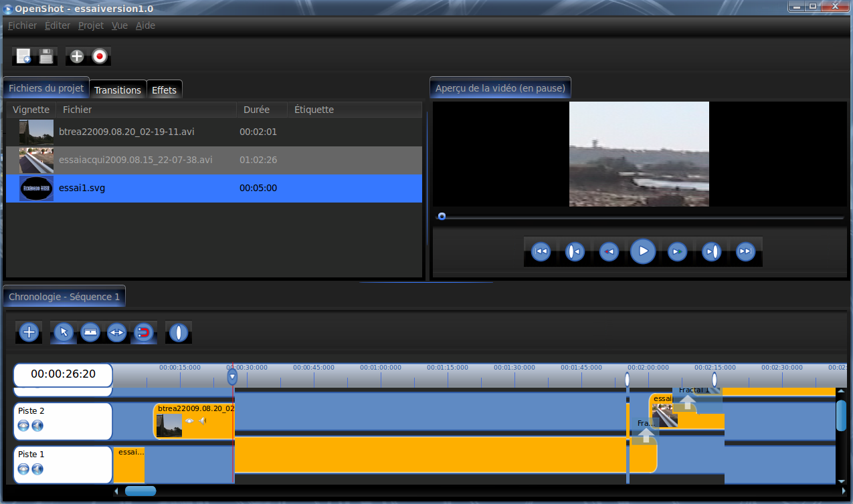Play the video preview
Viewport: 853px width, 504px height.
coord(643,251)
